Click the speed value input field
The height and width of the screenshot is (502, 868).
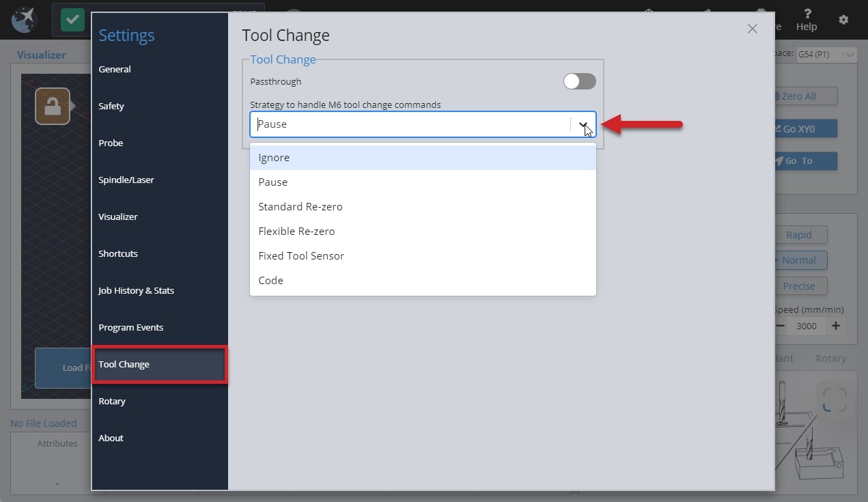click(807, 326)
